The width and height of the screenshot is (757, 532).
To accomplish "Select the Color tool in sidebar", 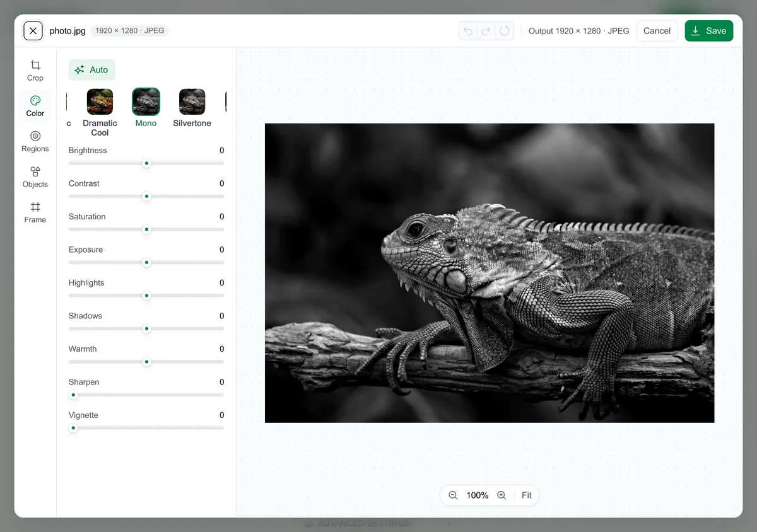I will point(35,106).
